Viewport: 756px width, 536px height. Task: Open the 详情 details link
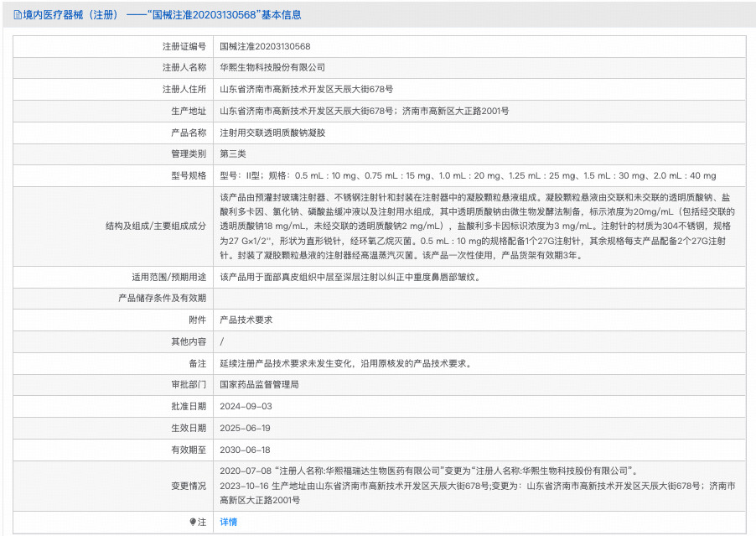[228, 522]
